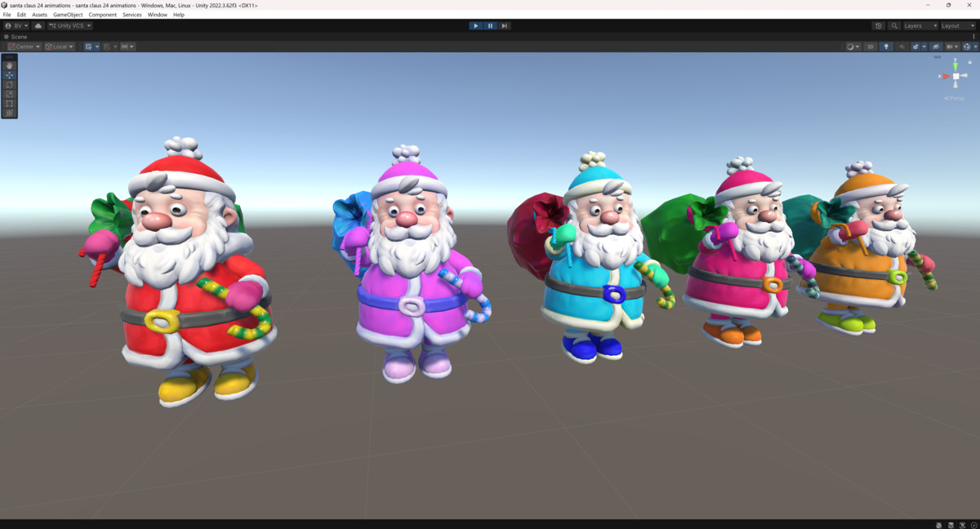
Task: Select the red Santa Claus model
Action: (178, 273)
